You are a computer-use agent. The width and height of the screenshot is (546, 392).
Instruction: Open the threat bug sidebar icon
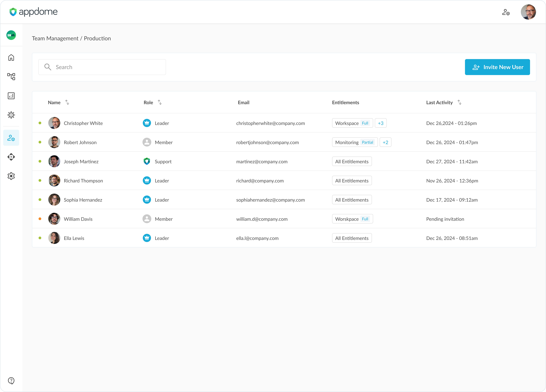(11, 115)
